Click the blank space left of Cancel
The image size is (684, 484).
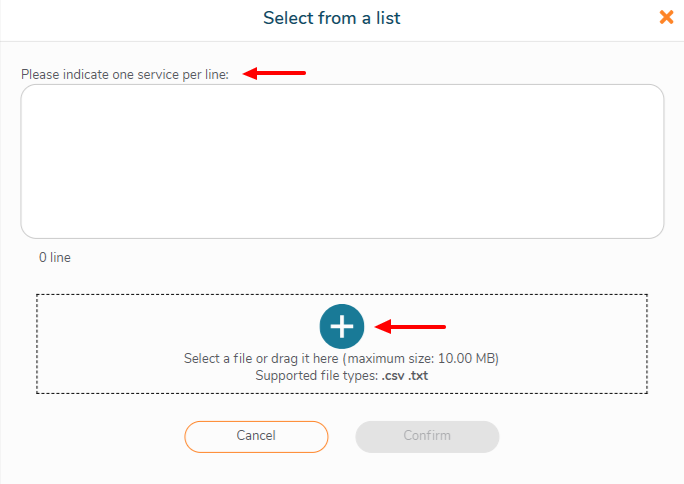100,436
